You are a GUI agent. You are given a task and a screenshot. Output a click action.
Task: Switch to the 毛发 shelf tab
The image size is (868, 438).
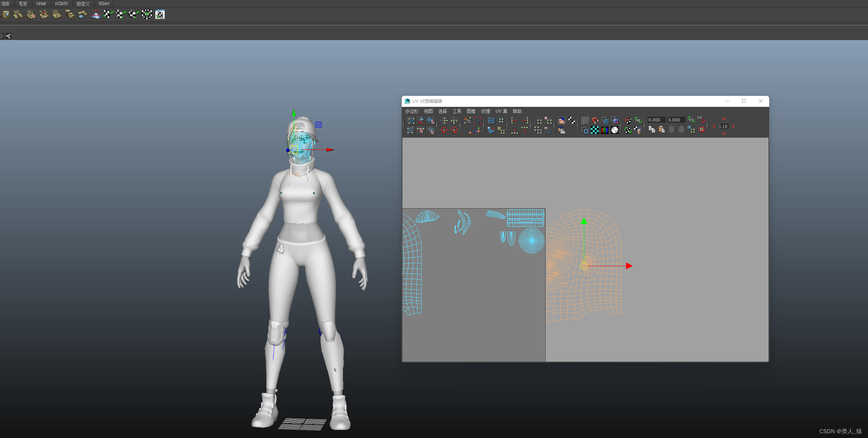click(23, 4)
